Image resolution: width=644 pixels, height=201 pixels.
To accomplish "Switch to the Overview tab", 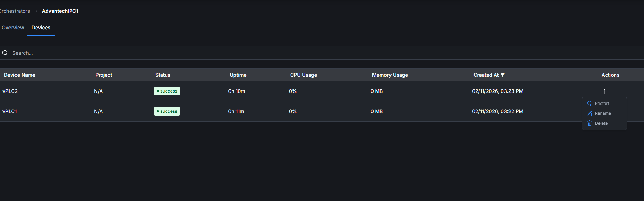I will (x=13, y=28).
